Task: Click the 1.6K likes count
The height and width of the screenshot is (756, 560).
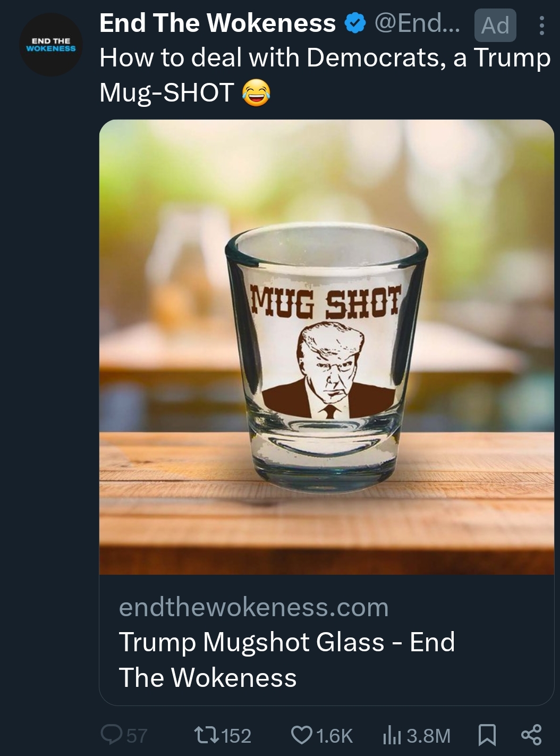Action: (x=334, y=736)
